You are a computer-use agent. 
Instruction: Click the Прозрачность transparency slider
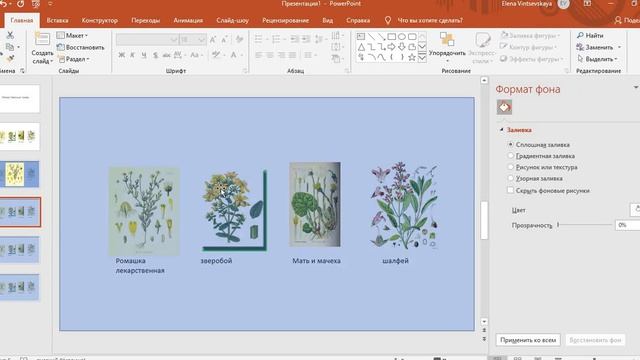click(x=584, y=225)
